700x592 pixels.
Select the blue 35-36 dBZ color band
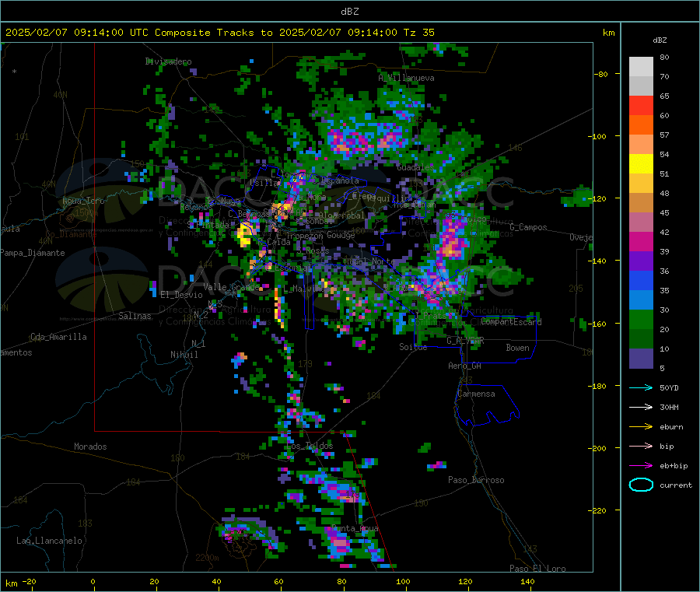click(641, 280)
